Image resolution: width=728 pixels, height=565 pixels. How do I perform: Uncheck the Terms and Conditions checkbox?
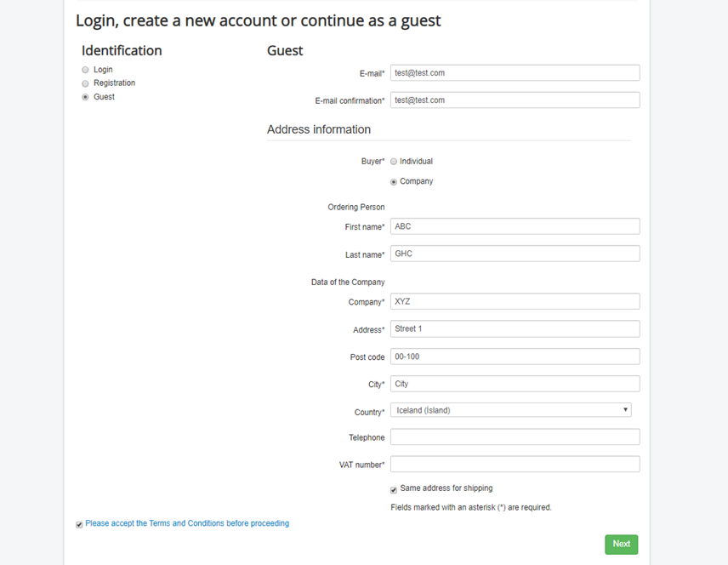click(79, 524)
